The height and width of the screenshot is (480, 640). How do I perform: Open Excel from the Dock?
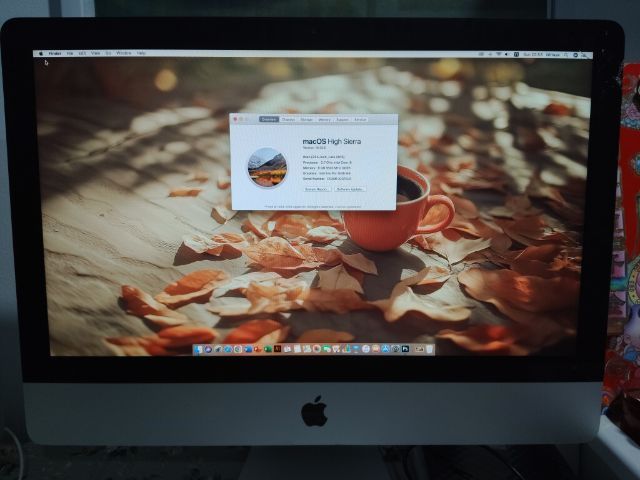pos(268,349)
